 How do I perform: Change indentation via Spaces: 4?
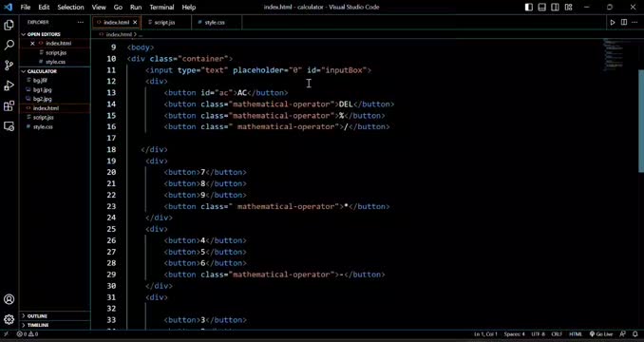pos(514,334)
